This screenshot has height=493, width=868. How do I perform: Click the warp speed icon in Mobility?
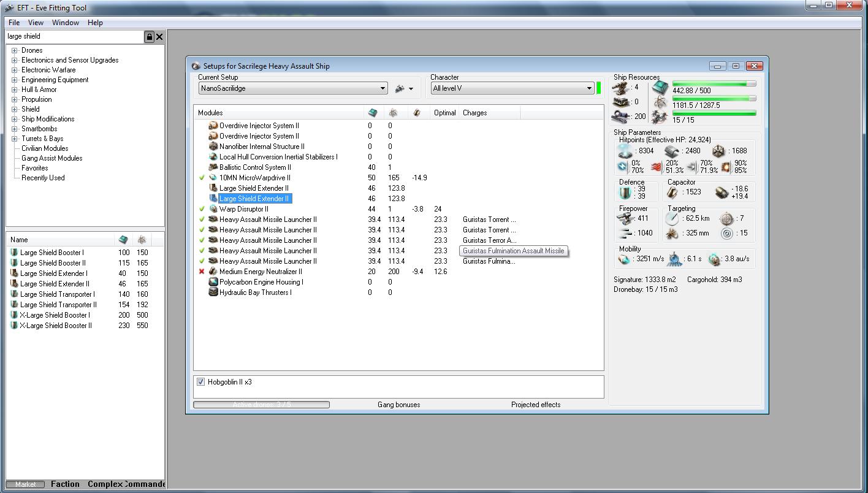click(x=714, y=259)
